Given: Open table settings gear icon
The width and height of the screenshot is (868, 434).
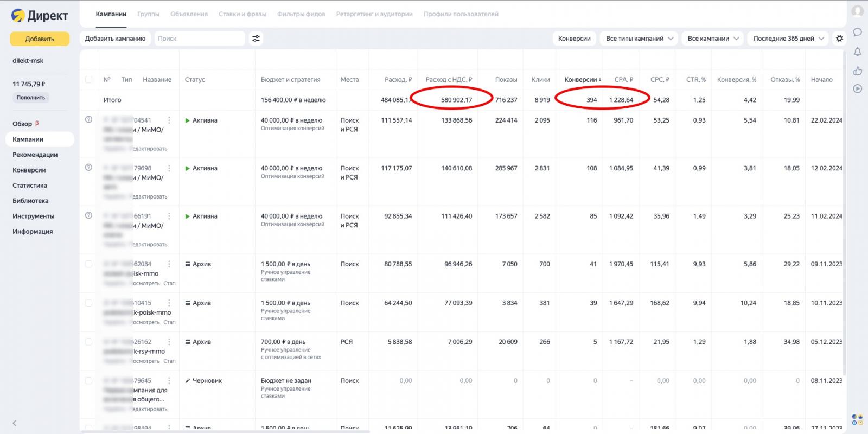Looking at the screenshot, I should 839,39.
